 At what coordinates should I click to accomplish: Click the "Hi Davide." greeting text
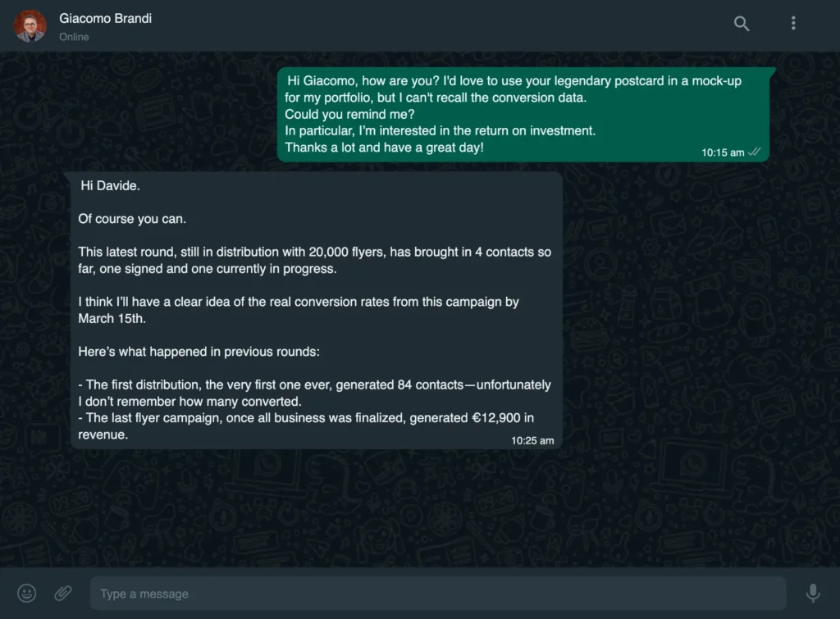(x=110, y=186)
